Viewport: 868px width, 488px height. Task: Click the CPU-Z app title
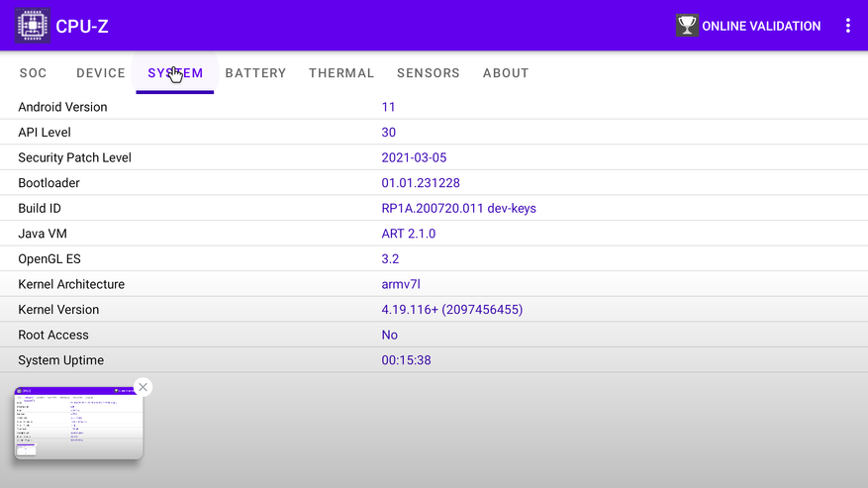point(82,26)
